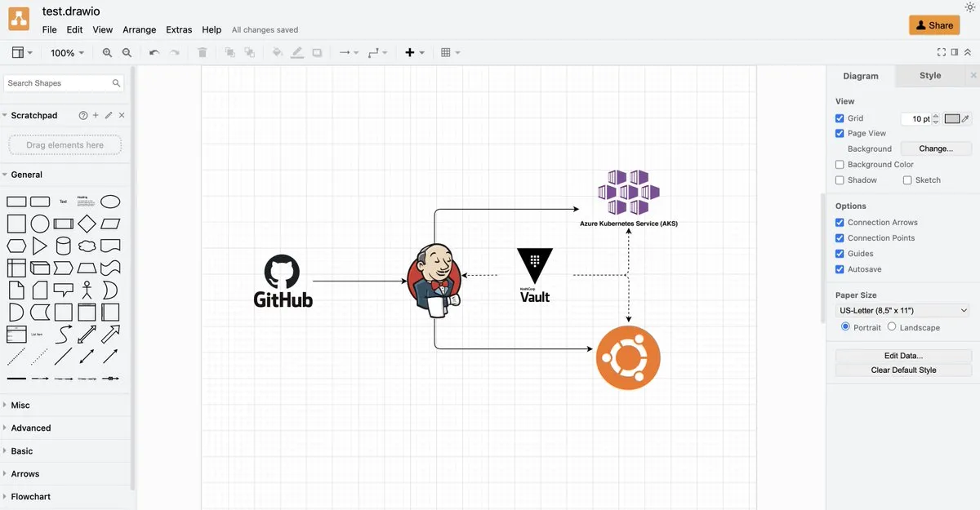The height and width of the screenshot is (510, 980).
Task: Click the delete trash icon in toolbar
Action: [203, 53]
